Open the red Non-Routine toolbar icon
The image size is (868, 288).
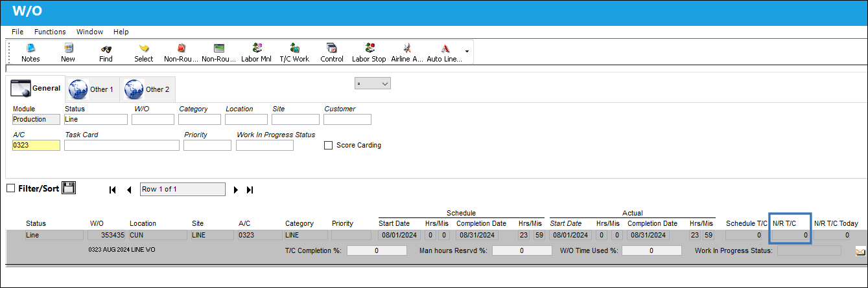click(182, 52)
